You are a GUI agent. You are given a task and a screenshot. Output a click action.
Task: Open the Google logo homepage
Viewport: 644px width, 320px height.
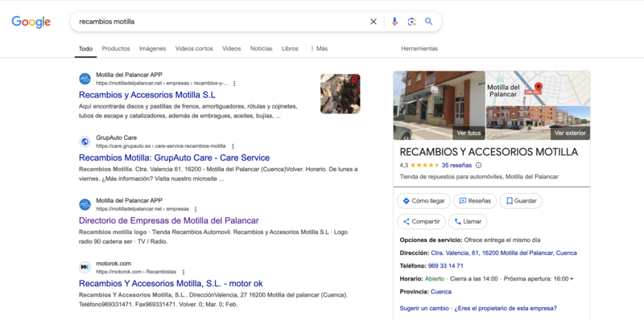tap(31, 23)
